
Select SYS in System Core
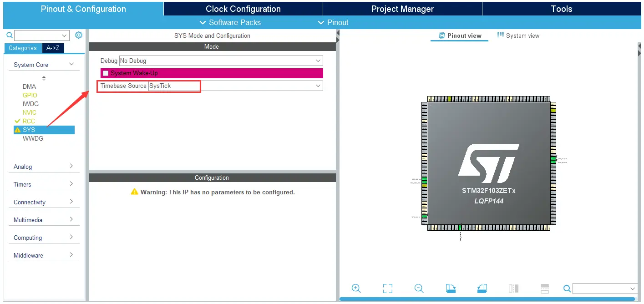[x=44, y=130]
